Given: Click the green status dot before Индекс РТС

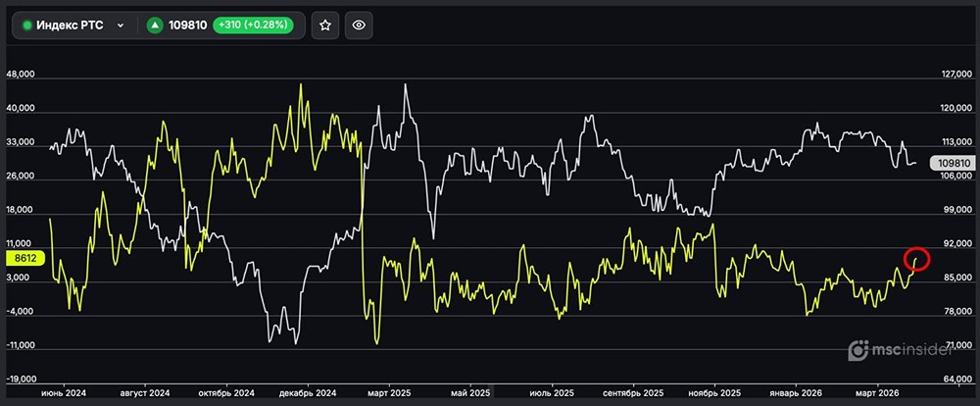Looking at the screenshot, I should pyautogui.click(x=27, y=25).
